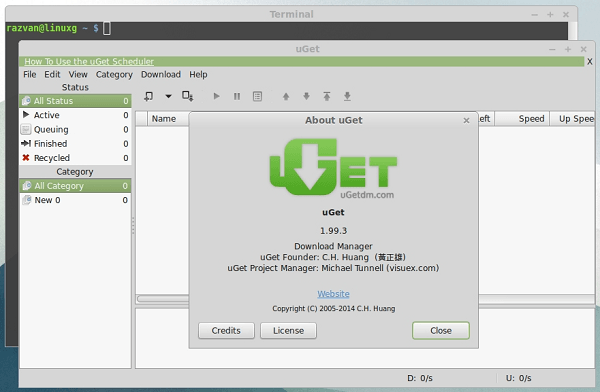Image resolution: width=600 pixels, height=392 pixels.
Task: Select the Recycled status row
Action: [x=75, y=158]
